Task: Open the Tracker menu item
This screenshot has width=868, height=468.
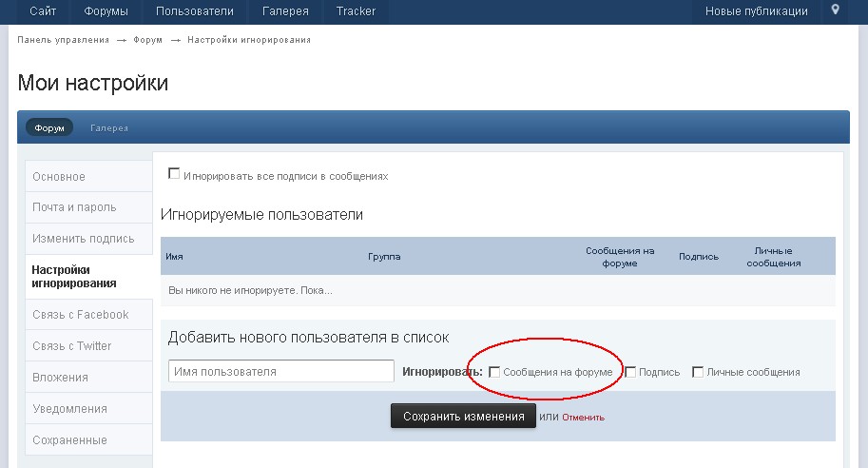Action: point(356,11)
